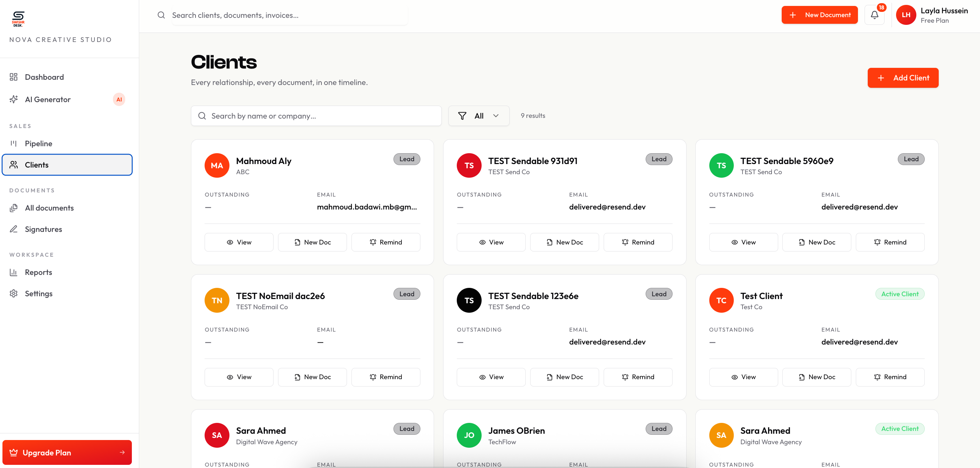980x468 pixels.
Task: Navigate to Signatures
Action: pos(68,229)
